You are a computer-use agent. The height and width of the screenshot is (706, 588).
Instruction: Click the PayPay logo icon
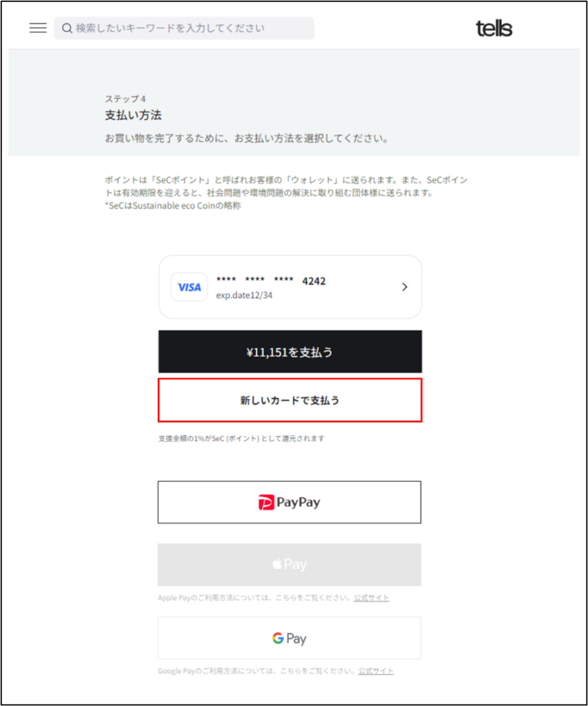[x=265, y=502]
